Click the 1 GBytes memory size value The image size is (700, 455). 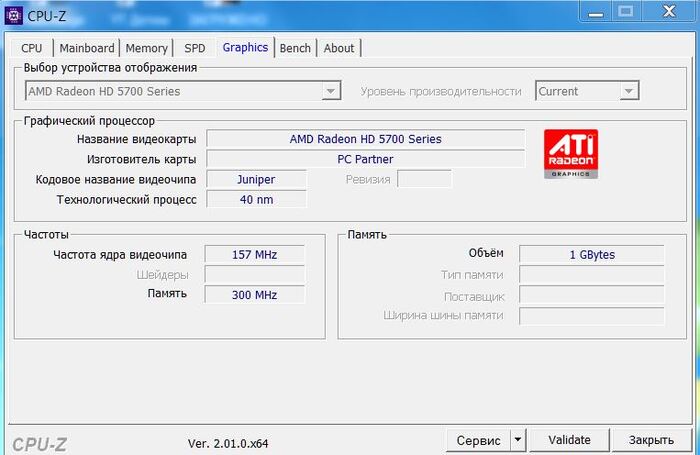click(592, 255)
